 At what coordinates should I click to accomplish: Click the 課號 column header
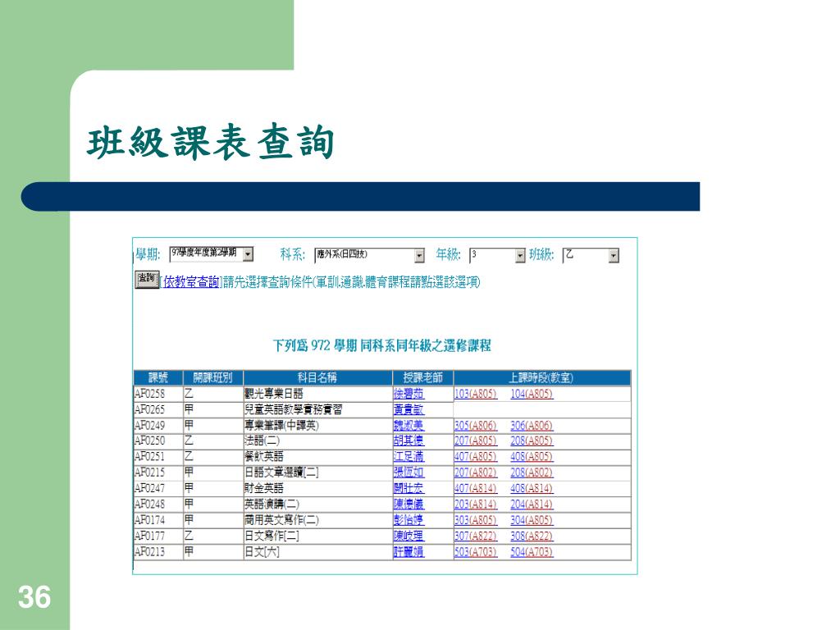[158, 377]
